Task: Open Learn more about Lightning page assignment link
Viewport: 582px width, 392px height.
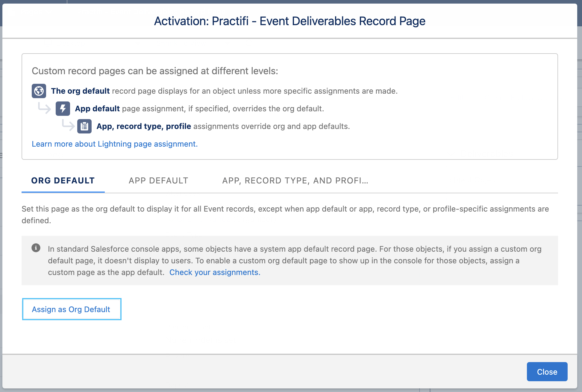Action: click(115, 144)
